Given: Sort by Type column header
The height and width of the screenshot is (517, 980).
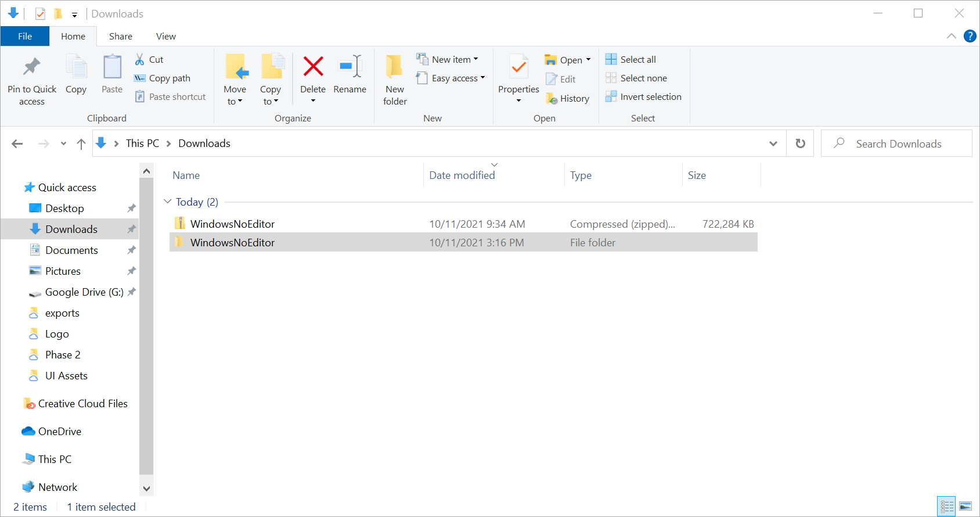Looking at the screenshot, I should tap(624, 175).
